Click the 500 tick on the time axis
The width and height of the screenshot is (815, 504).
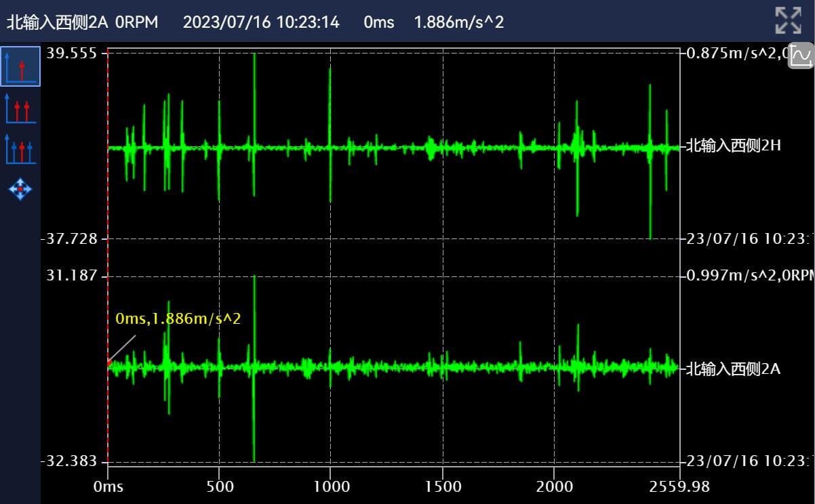click(220, 486)
